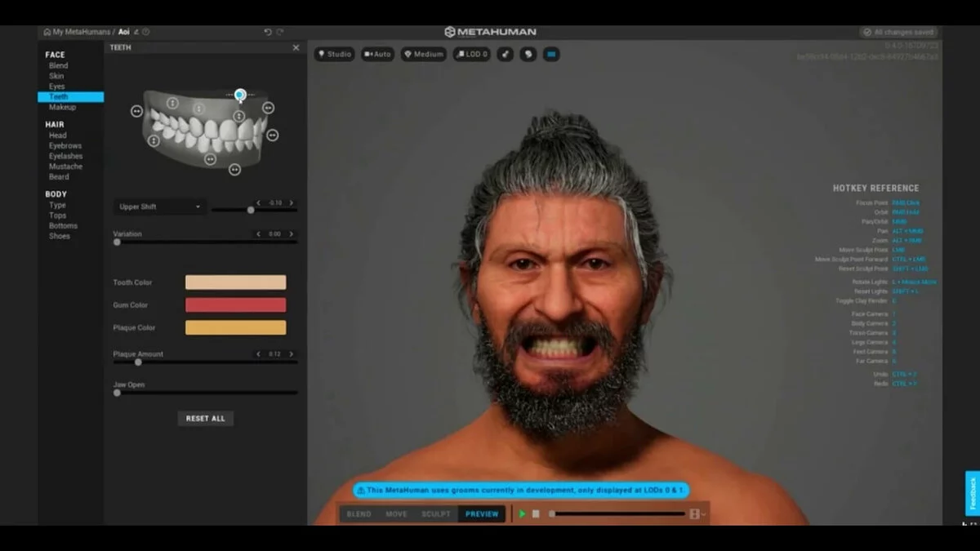The image size is (980, 551).
Task: Click the Variation slider handle
Action: click(x=117, y=242)
